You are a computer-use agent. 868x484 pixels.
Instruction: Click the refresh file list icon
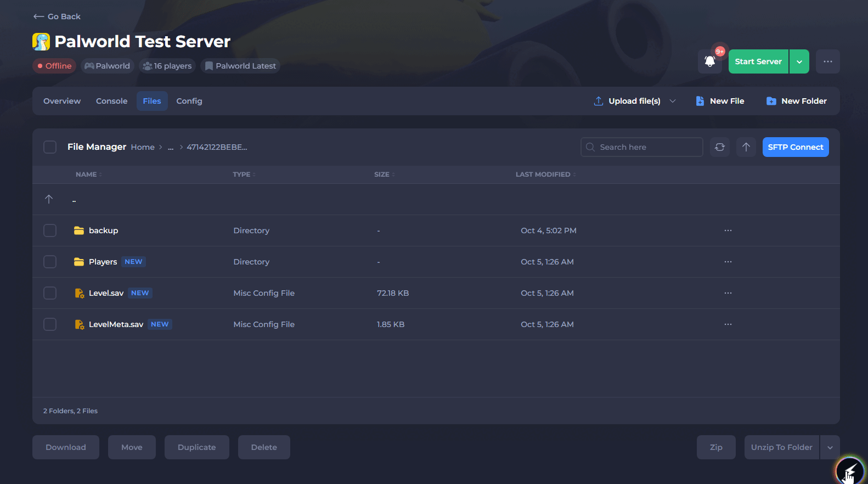click(720, 147)
